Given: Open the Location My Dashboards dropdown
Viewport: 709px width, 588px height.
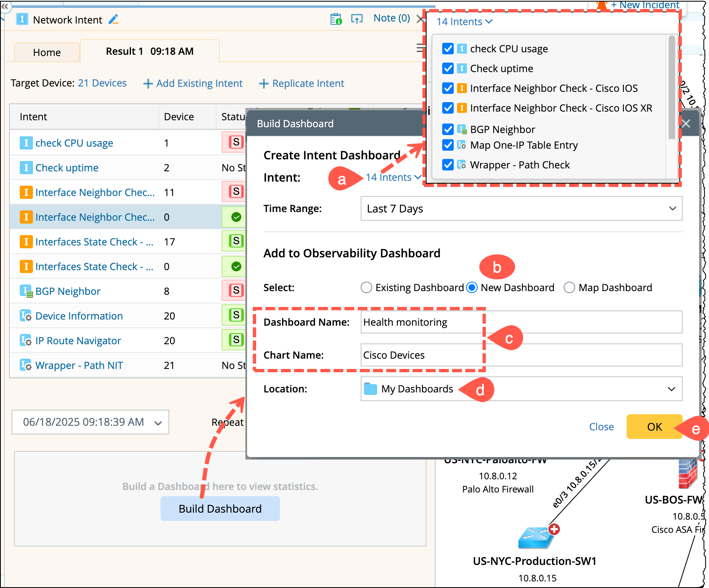Looking at the screenshot, I should click(521, 389).
